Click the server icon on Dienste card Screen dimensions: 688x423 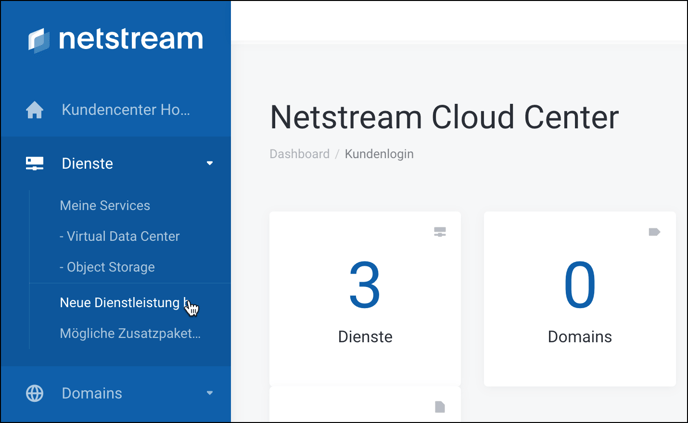440,232
